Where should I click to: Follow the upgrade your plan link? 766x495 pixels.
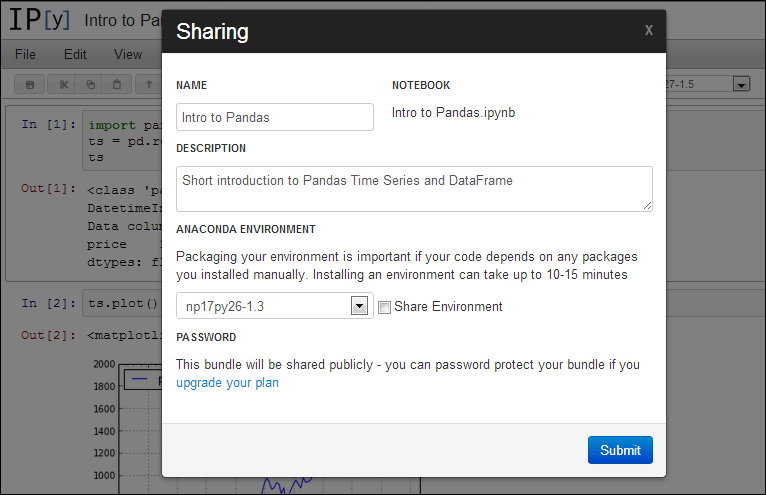pos(227,383)
